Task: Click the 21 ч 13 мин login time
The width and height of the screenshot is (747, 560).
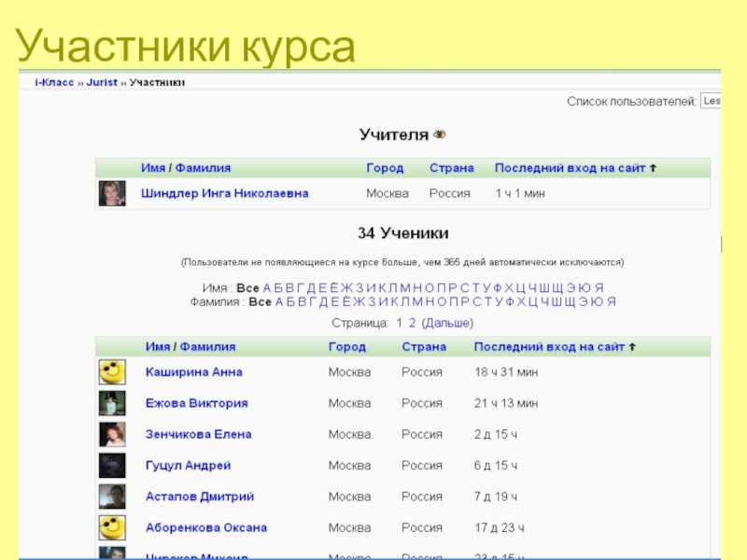Action: 506,403
